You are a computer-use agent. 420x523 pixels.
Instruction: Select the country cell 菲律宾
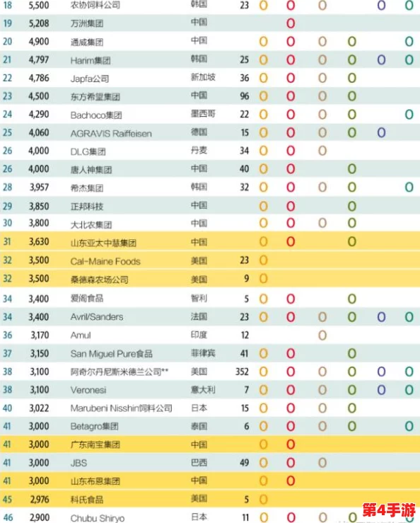(203, 353)
